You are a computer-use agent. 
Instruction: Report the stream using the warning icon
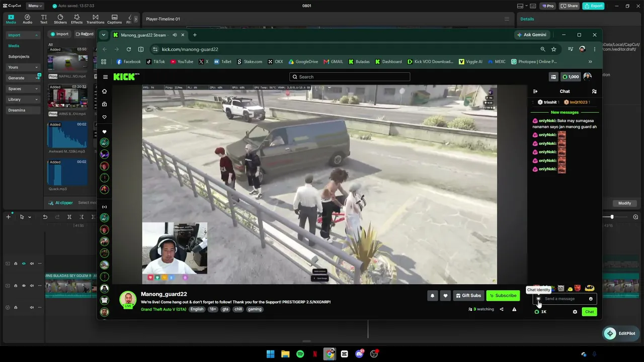514,309
